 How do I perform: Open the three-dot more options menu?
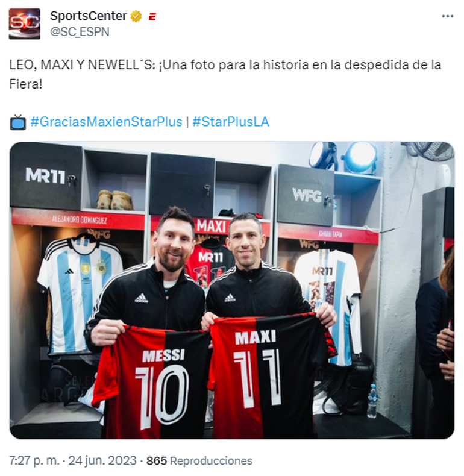pos(447,16)
